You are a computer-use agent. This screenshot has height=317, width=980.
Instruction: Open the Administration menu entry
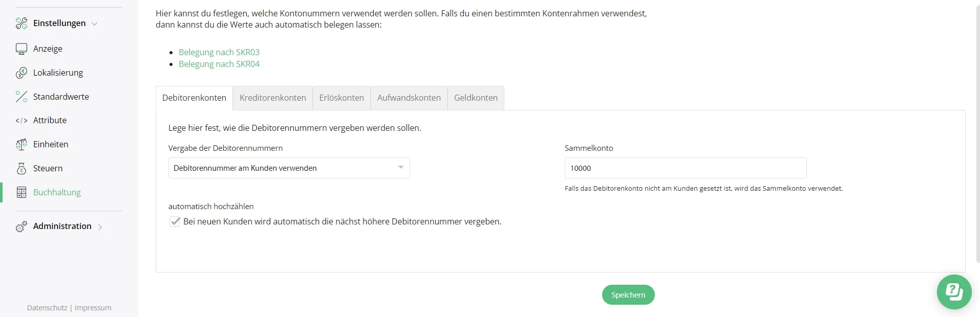click(62, 226)
